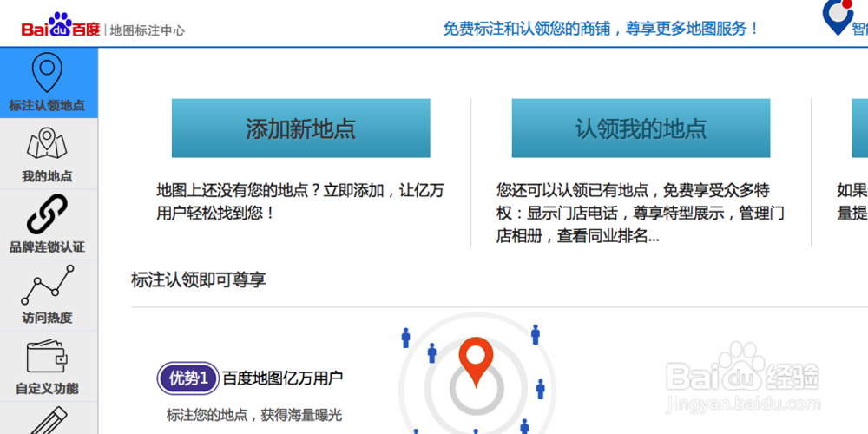Click the 认领我的地点 button
This screenshot has height=434, width=868.
[x=641, y=128]
